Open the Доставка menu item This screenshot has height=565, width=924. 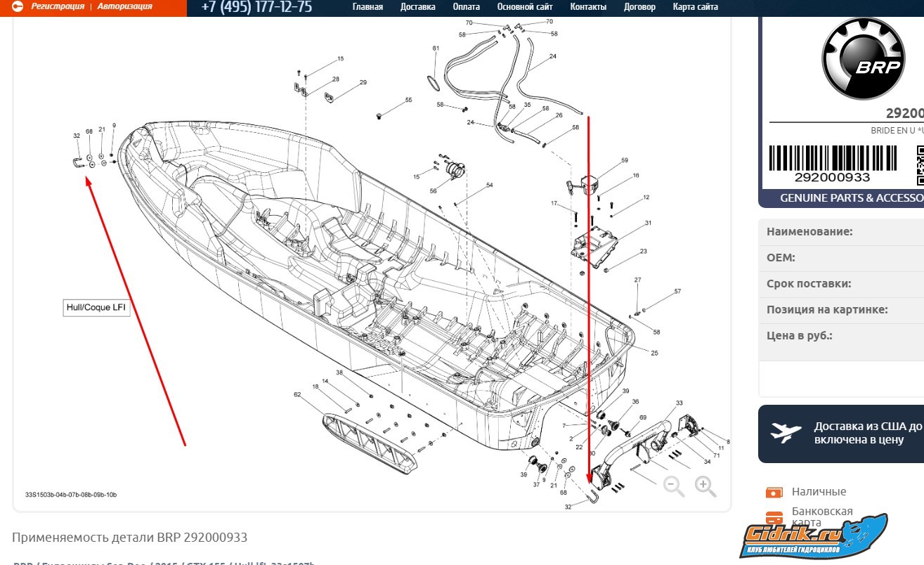click(x=417, y=7)
